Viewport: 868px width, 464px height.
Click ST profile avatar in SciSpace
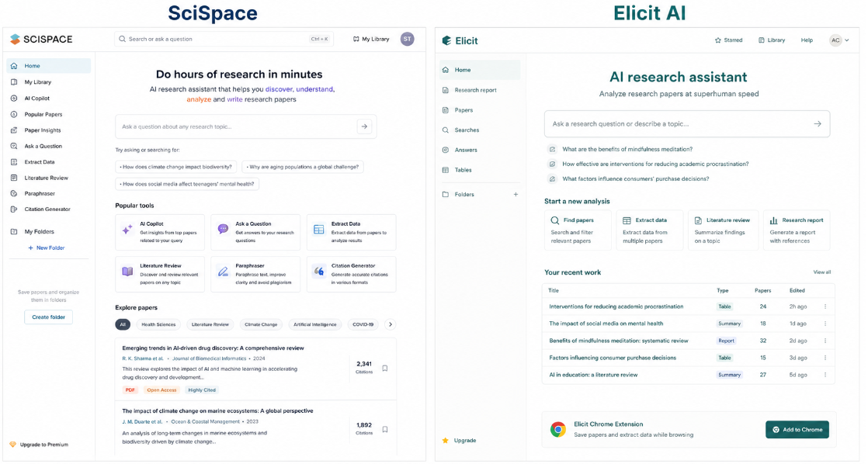tap(408, 40)
